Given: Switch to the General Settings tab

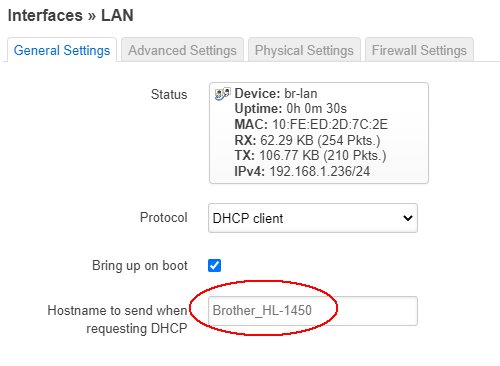Looking at the screenshot, I should click(x=62, y=50).
